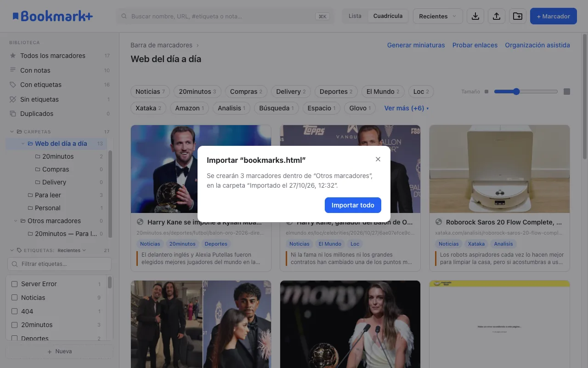Click the new folder icon in toolbar
This screenshot has width=588, height=368.
(x=518, y=16)
